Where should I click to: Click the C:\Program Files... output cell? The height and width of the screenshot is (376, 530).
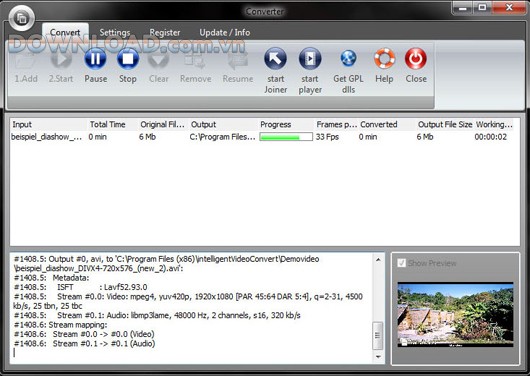click(x=222, y=137)
